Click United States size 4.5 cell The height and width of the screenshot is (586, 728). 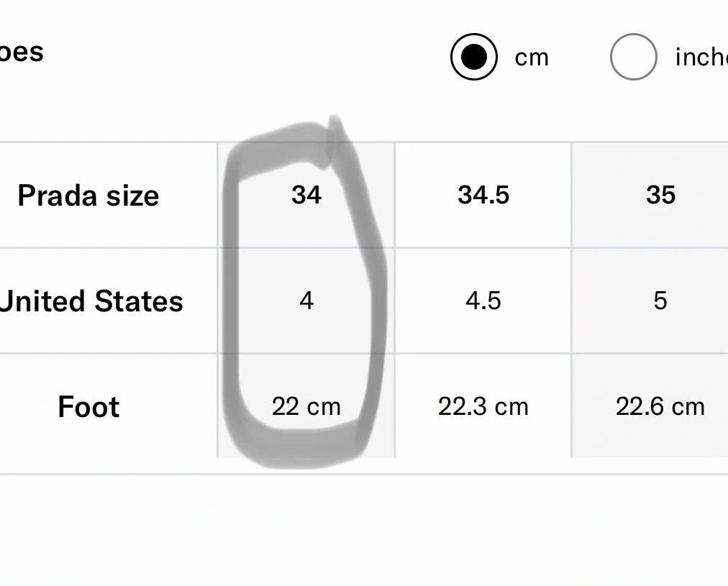(483, 301)
